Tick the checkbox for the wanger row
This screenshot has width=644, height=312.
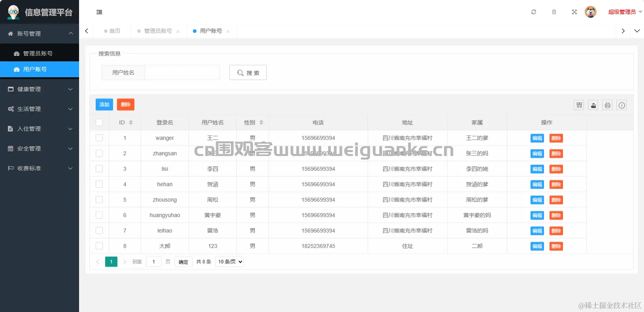[x=99, y=138]
